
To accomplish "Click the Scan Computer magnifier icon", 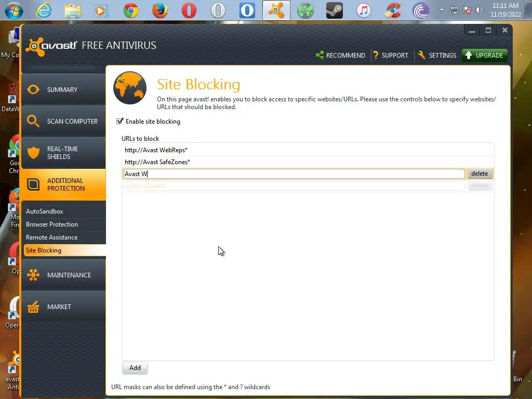I will point(33,121).
